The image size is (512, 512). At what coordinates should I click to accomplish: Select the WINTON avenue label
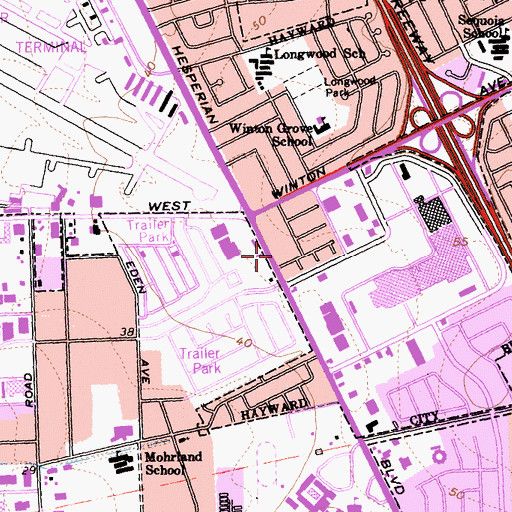[299, 182]
